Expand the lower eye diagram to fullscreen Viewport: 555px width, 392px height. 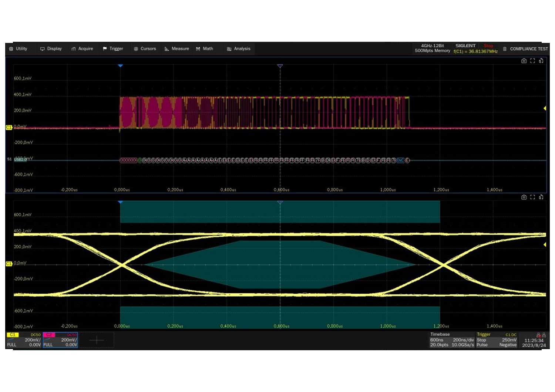coord(532,197)
